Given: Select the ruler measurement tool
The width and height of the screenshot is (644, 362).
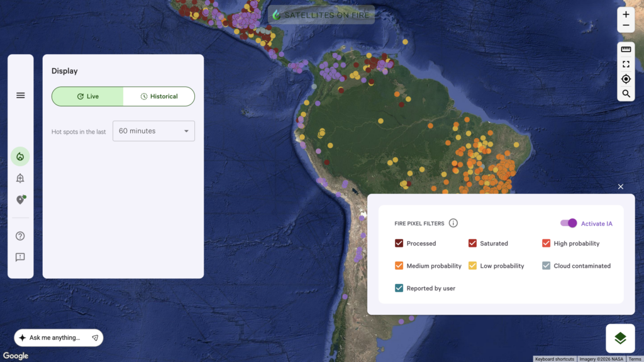Looking at the screenshot, I should [626, 49].
